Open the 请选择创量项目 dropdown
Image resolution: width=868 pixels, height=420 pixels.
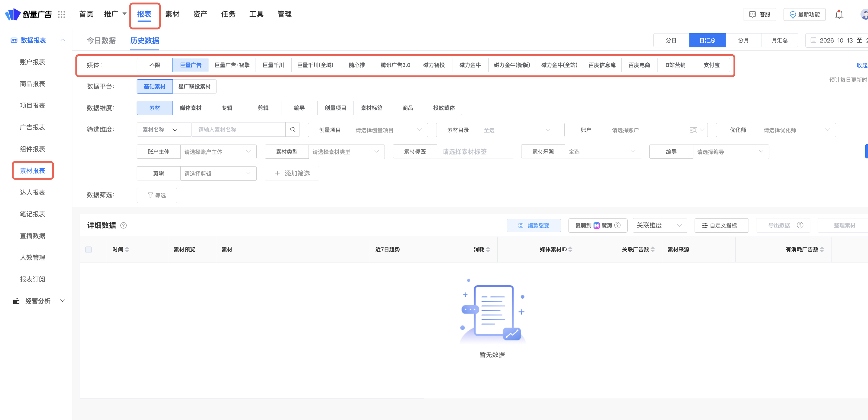pos(390,130)
